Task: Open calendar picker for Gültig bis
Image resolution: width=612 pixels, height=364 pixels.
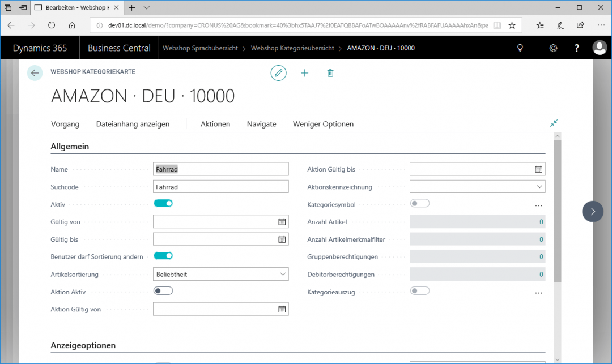Action: coord(282,239)
